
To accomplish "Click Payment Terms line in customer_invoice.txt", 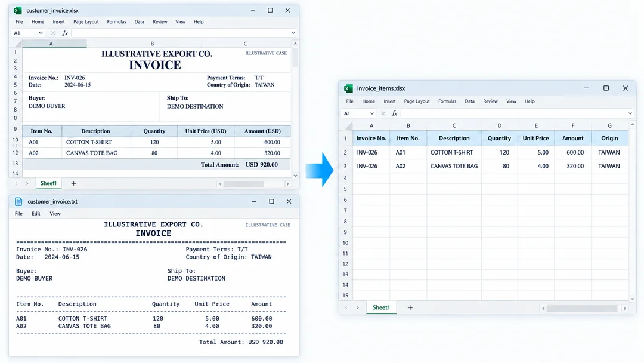I will pyautogui.click(x=216, y=249).
